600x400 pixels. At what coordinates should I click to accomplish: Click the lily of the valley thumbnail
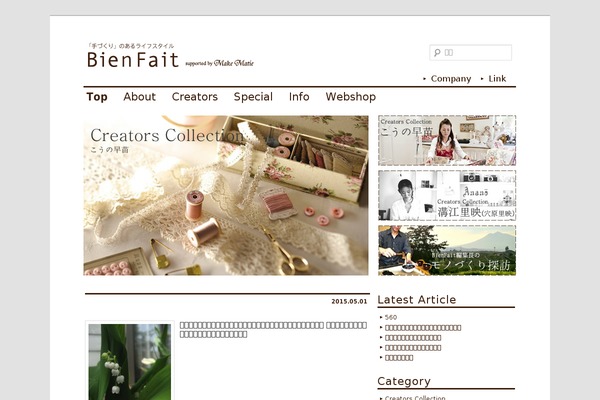pos(130,362)
